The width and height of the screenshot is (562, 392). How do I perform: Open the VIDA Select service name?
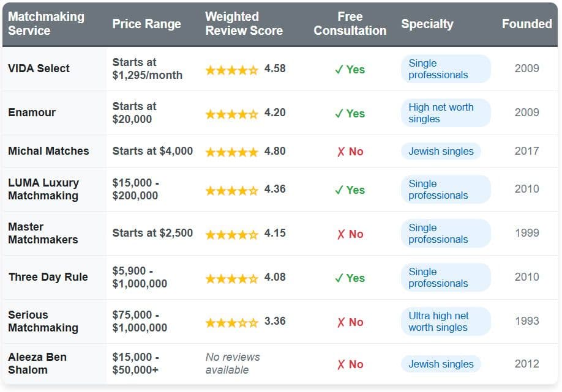(39, 68)
